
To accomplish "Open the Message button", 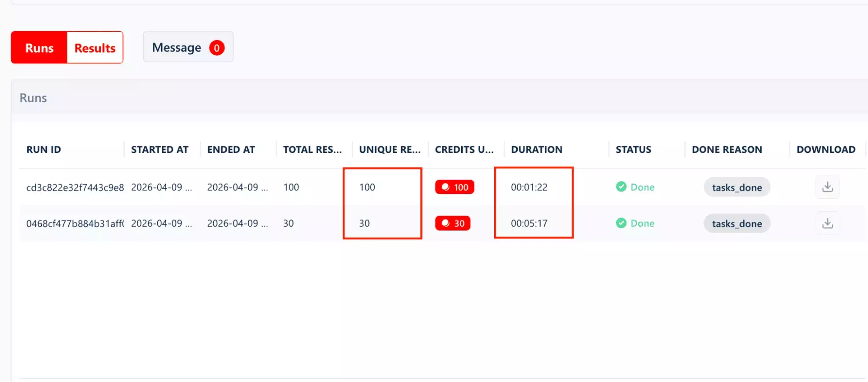I will point(188,47).
